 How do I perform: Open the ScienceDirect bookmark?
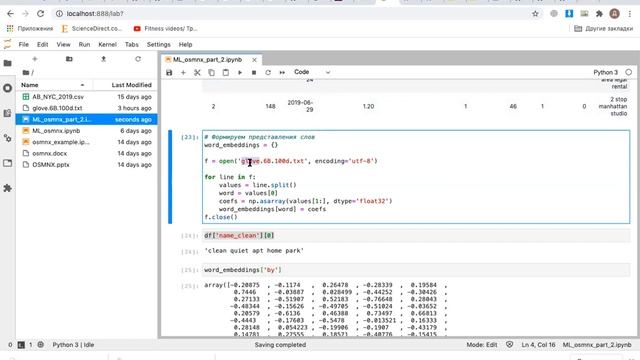[x=91, y=29]
